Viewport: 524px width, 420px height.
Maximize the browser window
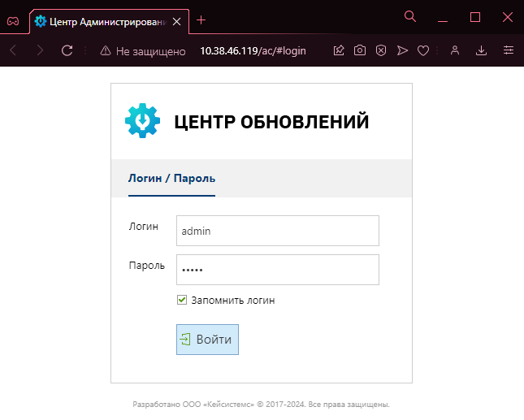click(475, 17)
